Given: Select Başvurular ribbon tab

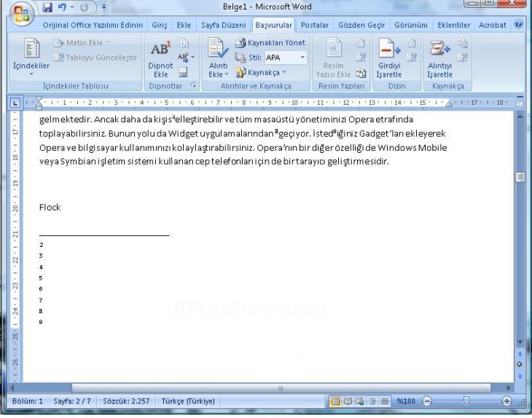Looking at the screenshot, I should pos(273,25).
